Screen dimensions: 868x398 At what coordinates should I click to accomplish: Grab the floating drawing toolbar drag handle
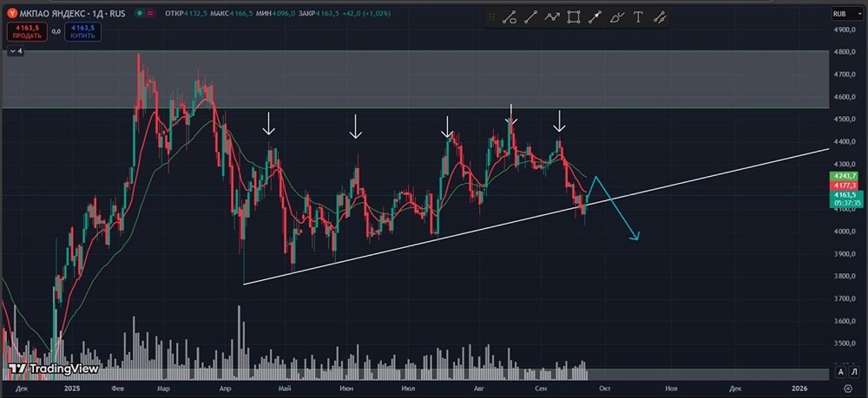click(x=491, y=17)
